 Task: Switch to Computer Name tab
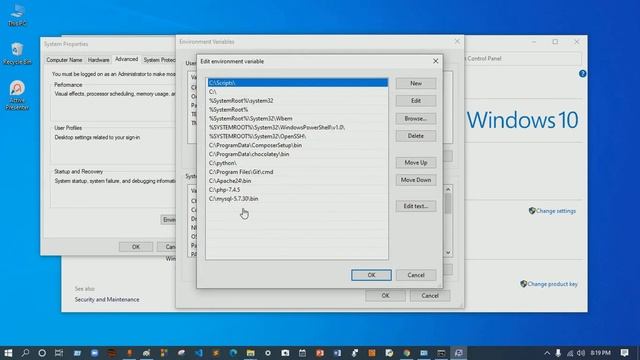[64, 60]
